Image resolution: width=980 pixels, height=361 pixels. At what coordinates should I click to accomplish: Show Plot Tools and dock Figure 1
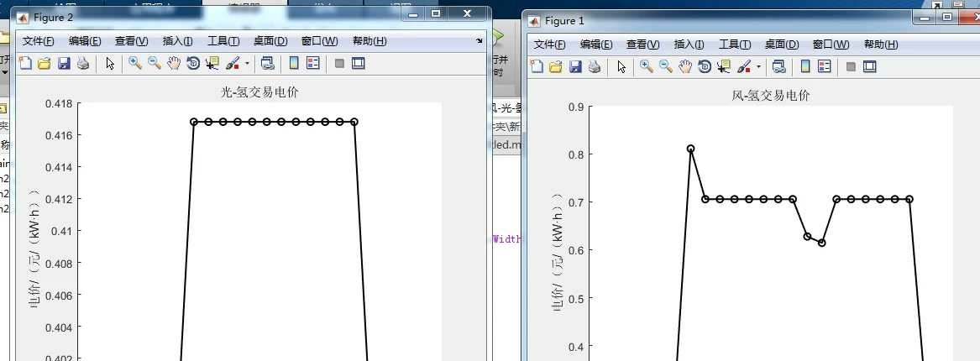coord(869,66)
